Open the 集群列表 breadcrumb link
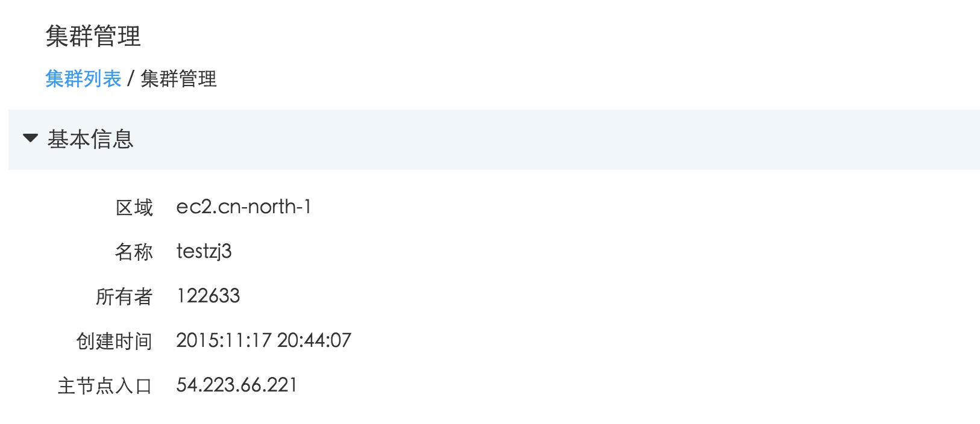The image size is (980, 424). 83,79
